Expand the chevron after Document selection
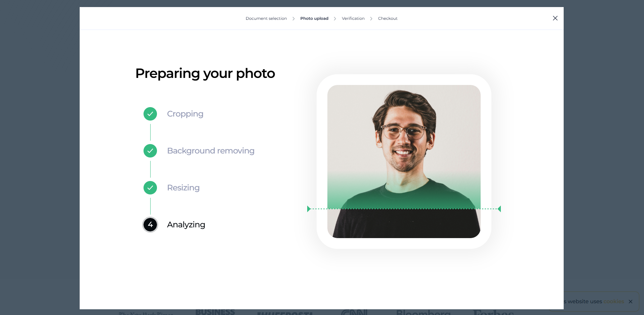 click(294, 18)
